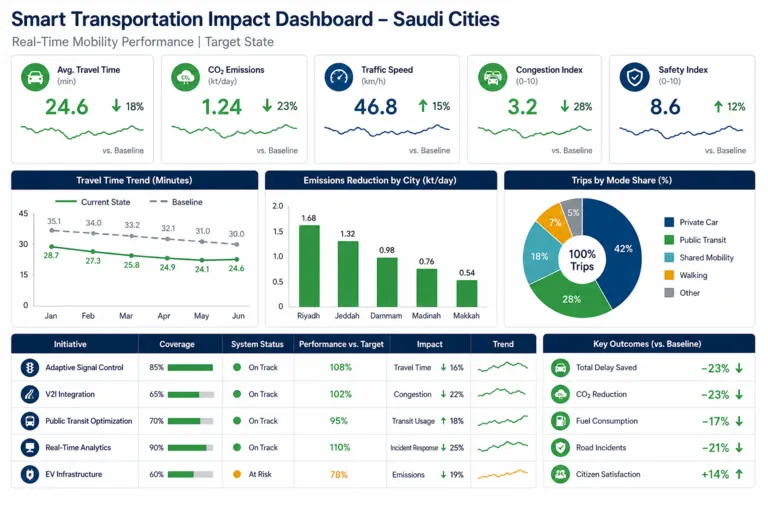
Task: Click the car icon for Avg. Travel Time
Action: tap(35, 77)
